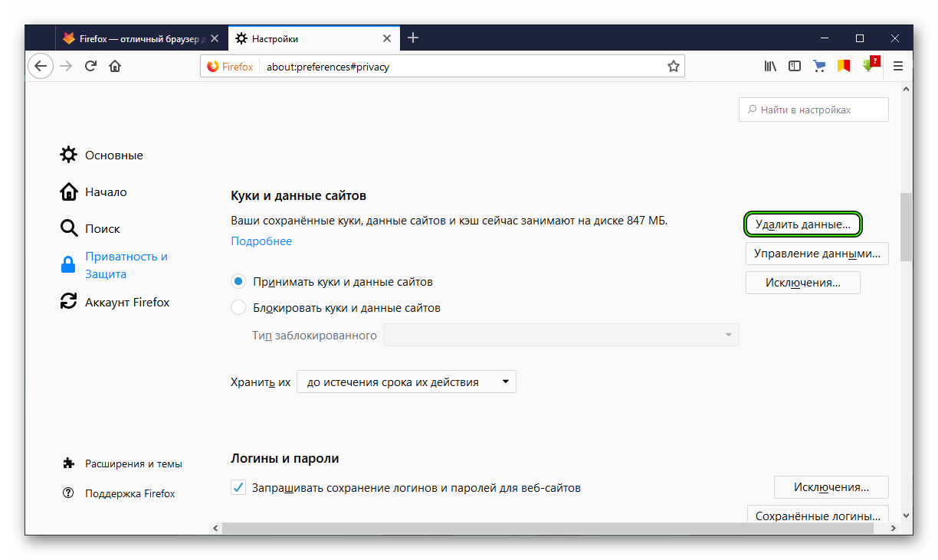Viewport: 938px width, 560px height.
Task: Click the house icon next to Начало
Action: (x=68, y=192)
